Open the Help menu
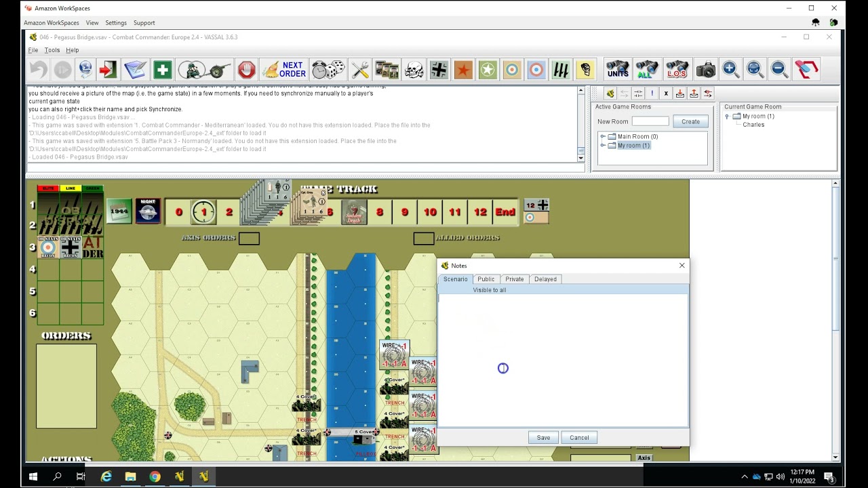This screenshot has width=868, height=488. click(73, 50)
